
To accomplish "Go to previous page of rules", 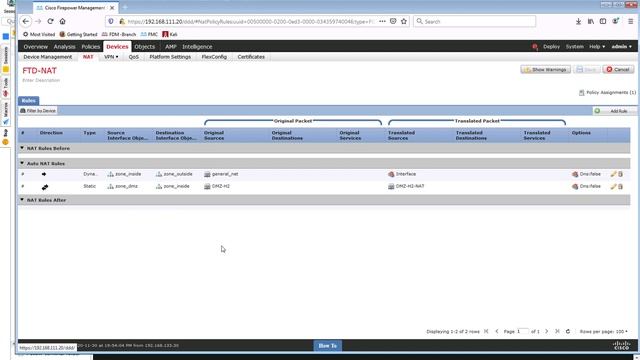I will click(x=497, y=331).
